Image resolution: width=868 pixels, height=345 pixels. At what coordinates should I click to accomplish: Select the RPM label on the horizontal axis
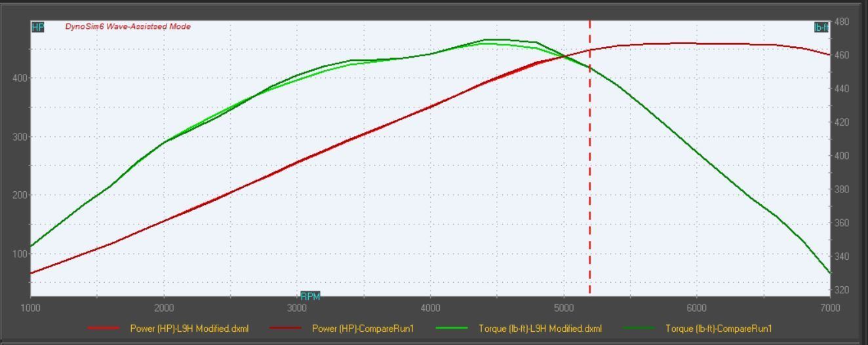point(310,296)
